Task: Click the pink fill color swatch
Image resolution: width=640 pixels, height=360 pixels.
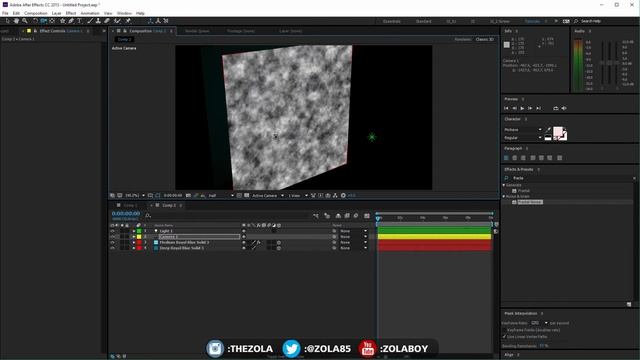Action: click(558, 131)
